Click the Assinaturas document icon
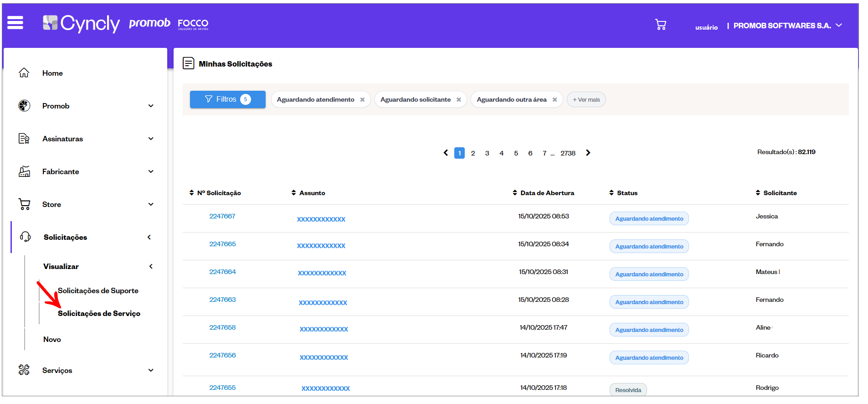Screen dimensions: 868x404 coord(24,139)
